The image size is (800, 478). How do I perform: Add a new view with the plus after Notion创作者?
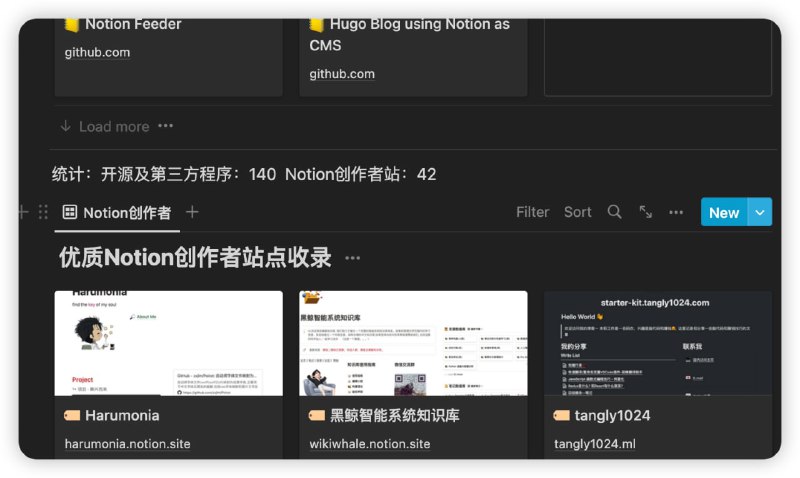pos(192,212)
